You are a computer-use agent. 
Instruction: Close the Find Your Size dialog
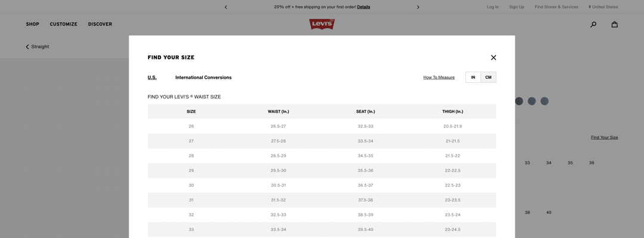coord(493,57)
